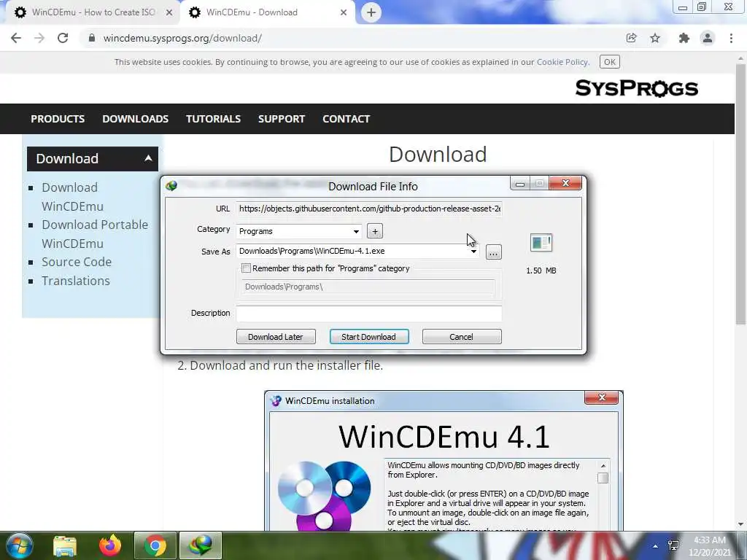This screenshot has height=560, width=747.
Task: Cancel the Download File Info dialog
Action: [462, 337]
